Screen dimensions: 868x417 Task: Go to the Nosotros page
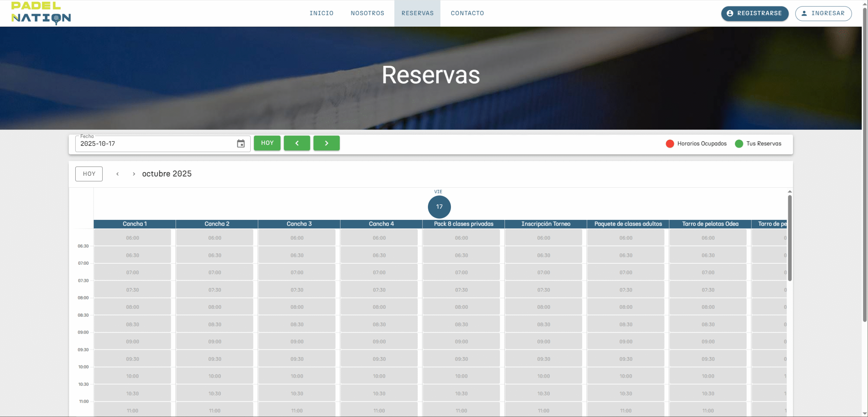367,13
